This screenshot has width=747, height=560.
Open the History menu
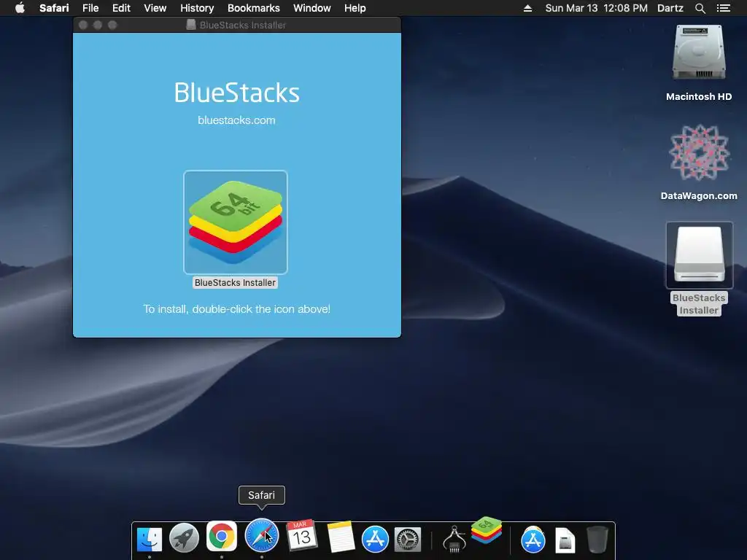pos(197,8)
